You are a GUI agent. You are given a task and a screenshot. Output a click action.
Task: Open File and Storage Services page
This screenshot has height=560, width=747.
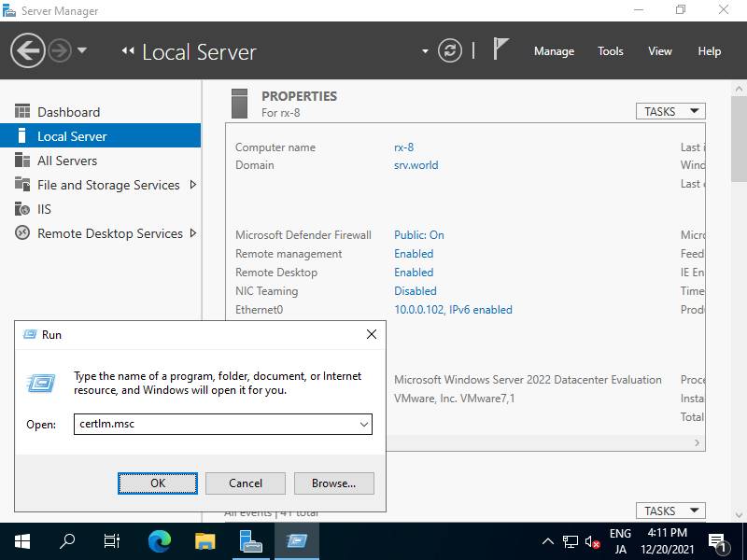pyautogui.click(x=108, y=185)
